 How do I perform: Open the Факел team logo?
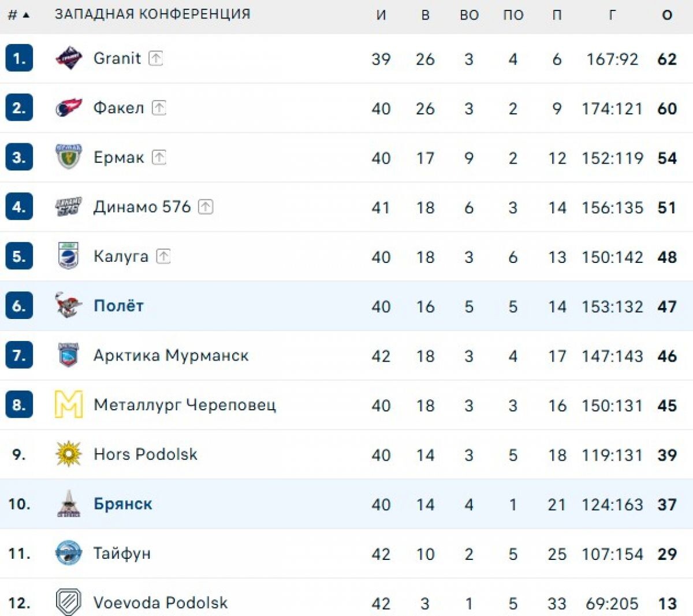pos(69,107)
